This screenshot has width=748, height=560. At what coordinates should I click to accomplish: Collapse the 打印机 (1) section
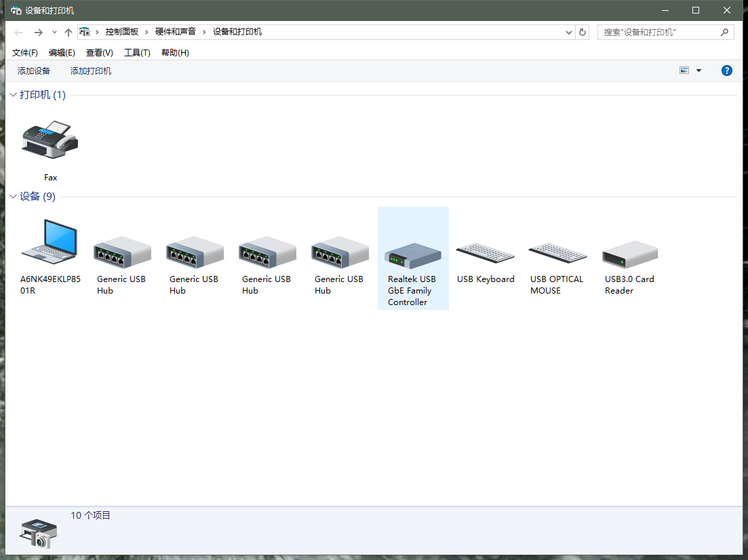click(x=12, y=95)
